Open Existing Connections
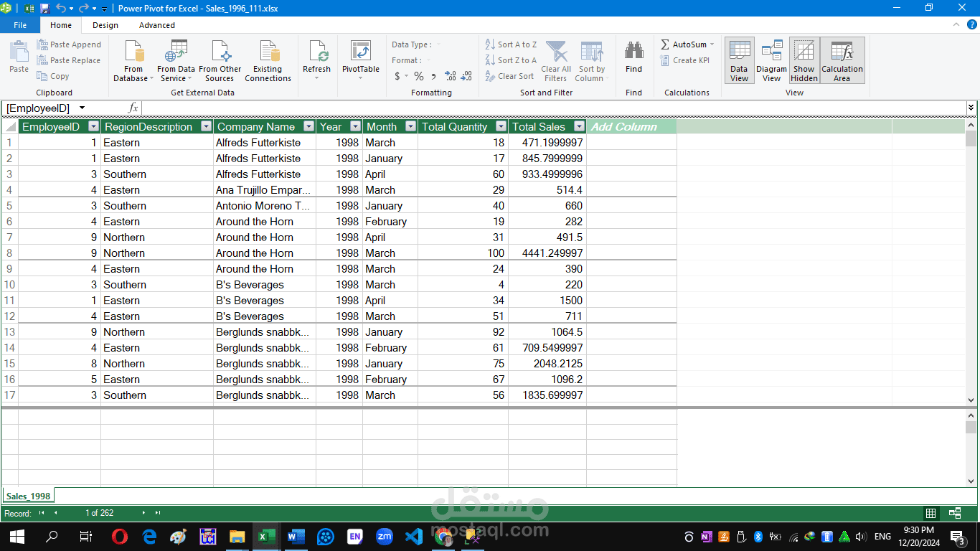The height and width of the screenshot is (551, 980). coord(268,61)
